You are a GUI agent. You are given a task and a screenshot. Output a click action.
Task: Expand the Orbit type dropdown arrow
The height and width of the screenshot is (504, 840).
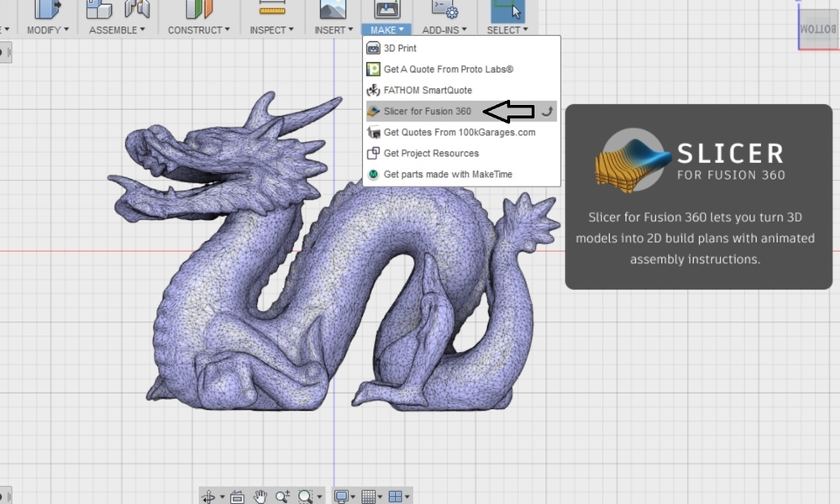click(x=222, y=497)
